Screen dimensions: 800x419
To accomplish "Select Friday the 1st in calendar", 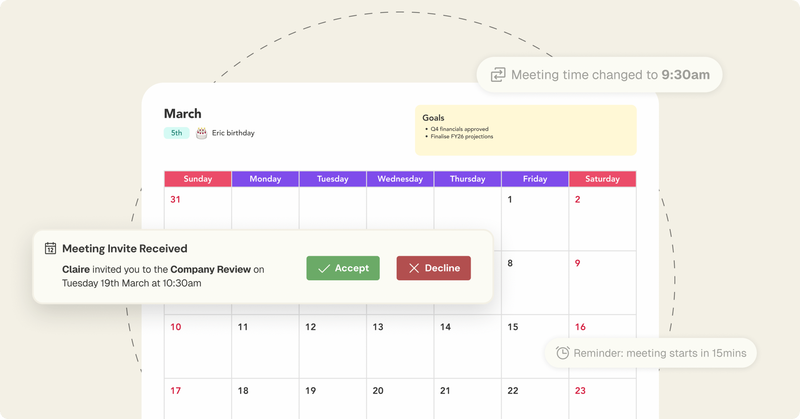I will click(x=535, y=218).
